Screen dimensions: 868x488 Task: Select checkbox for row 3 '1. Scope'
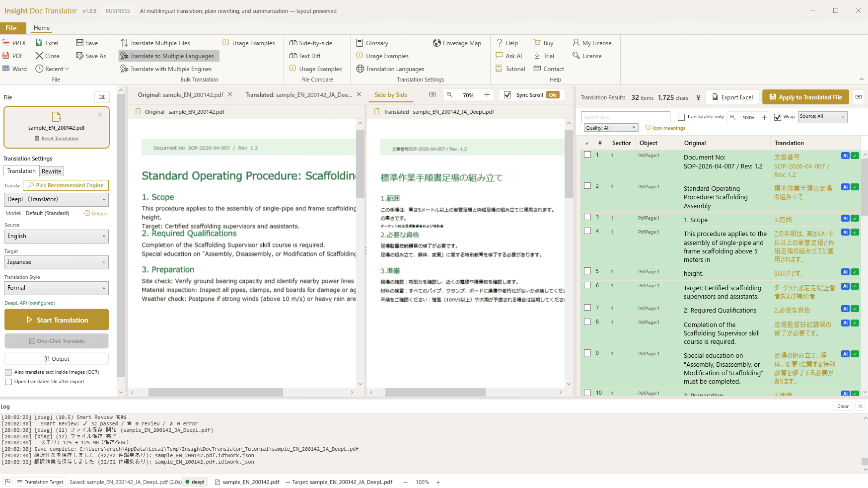click(x=587, y=217)
